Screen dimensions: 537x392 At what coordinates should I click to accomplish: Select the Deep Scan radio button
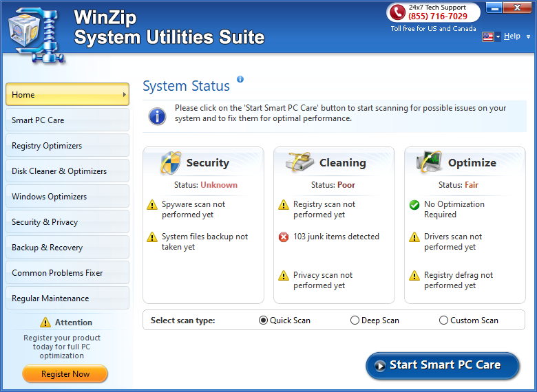(x=355, y=320)
